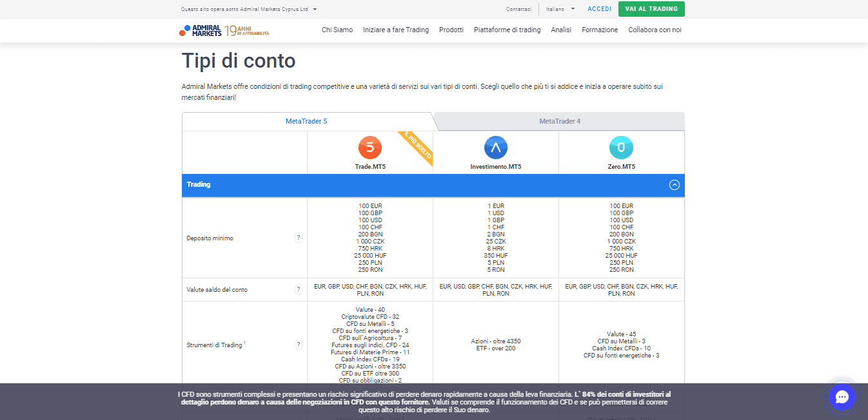This screenshot has height=420, width=868.
Task: Click the VAI AL TRADING button
Action: click(651, 9)
